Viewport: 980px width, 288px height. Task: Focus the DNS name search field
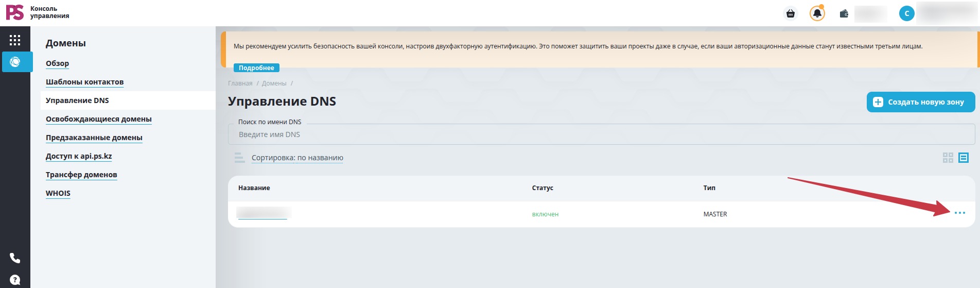[601, 134]
